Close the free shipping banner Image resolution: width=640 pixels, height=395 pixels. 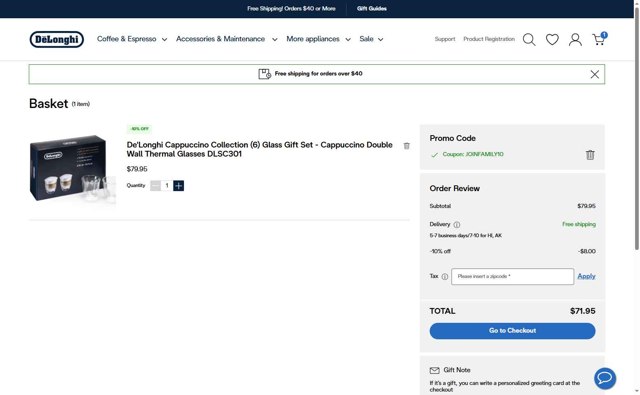pos(595,74)
